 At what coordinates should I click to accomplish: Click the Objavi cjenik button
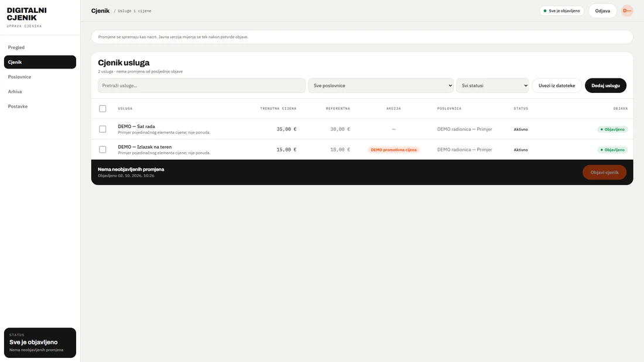604,173
